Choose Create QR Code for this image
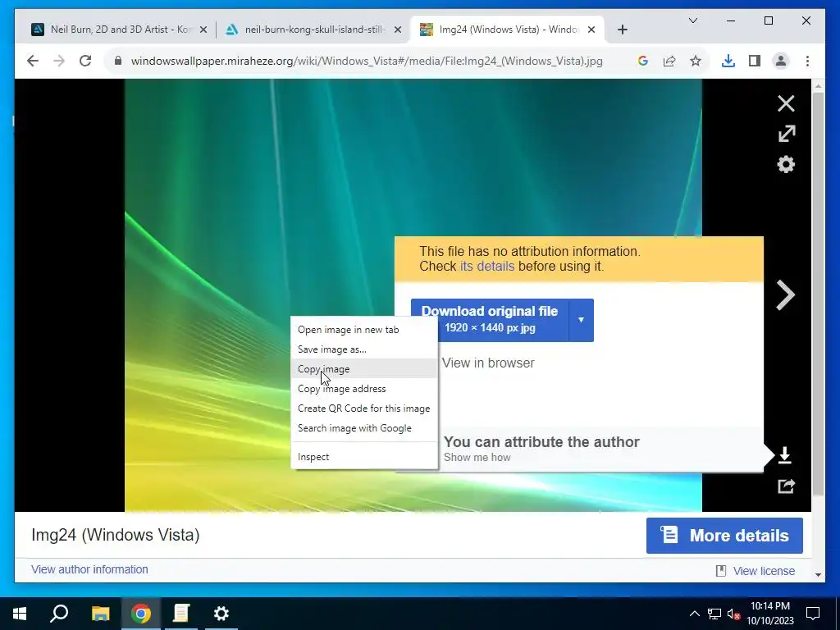840x630 pixels. (x=364, y=409)
